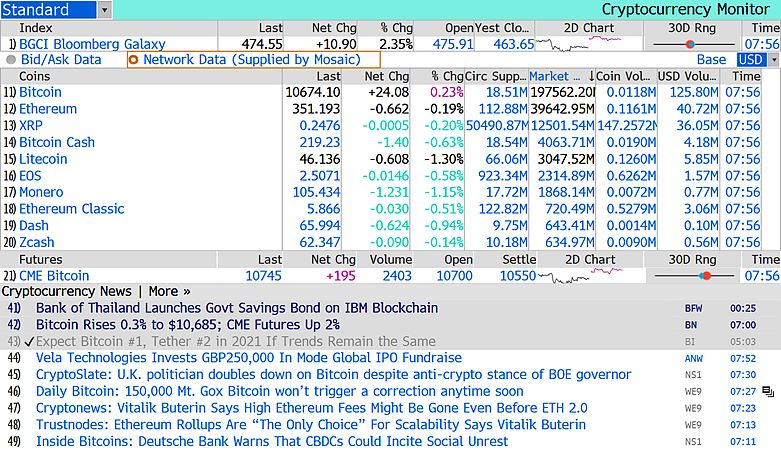This screenshot has width=781, height=453.
Task: Click Ethereum last price 351.193
Action: (x=317, y=109)
